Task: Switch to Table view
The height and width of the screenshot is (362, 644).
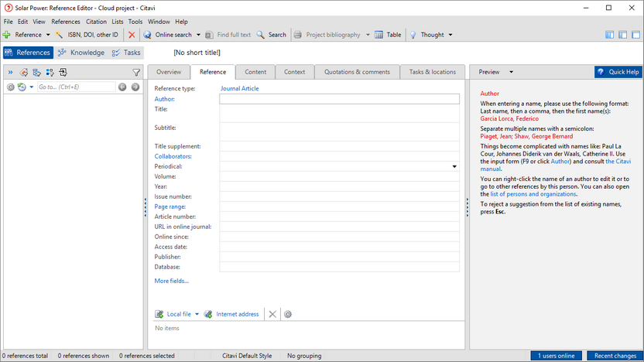Action: (388, 35)
